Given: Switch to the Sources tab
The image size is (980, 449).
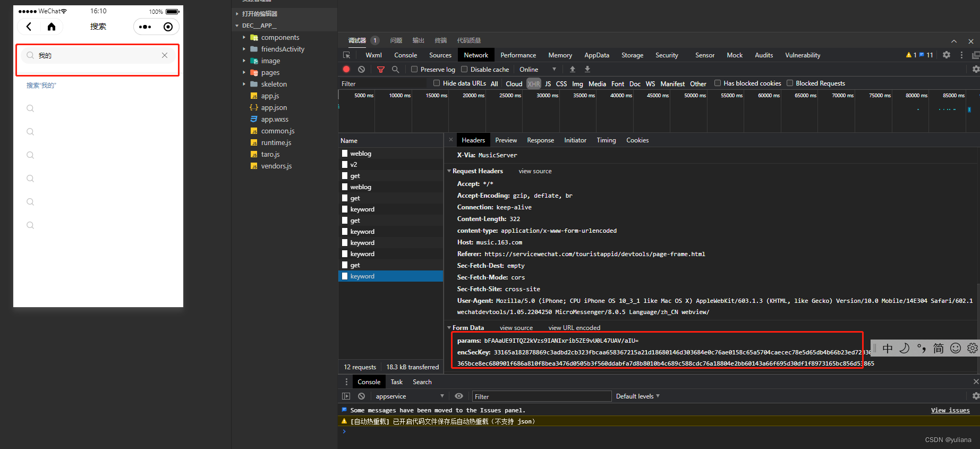Looking at the screenshot, I should 440,55.
